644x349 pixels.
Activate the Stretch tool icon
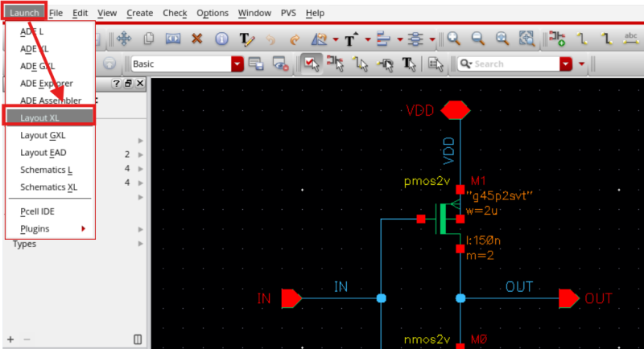(173, 39)
